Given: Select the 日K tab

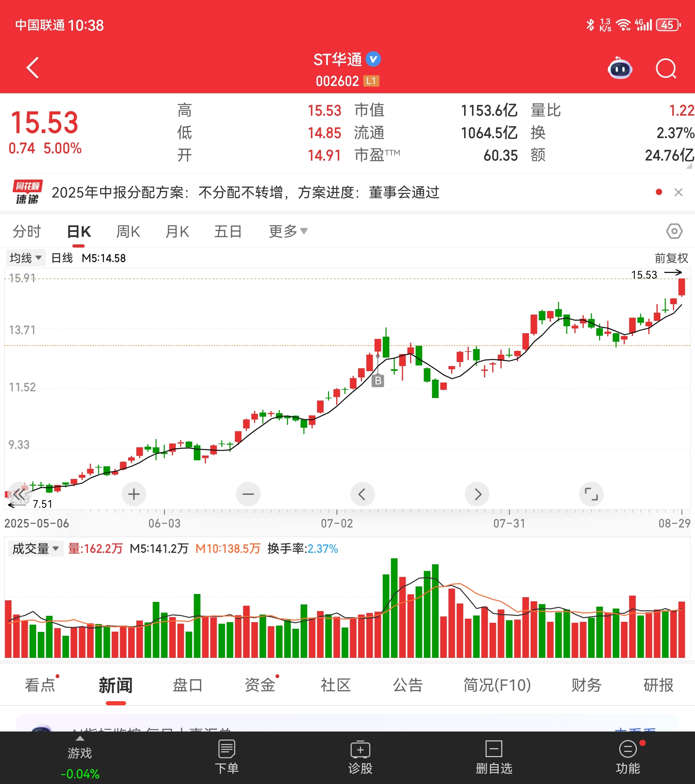Looking at the screenshot, I should point(79,231).
